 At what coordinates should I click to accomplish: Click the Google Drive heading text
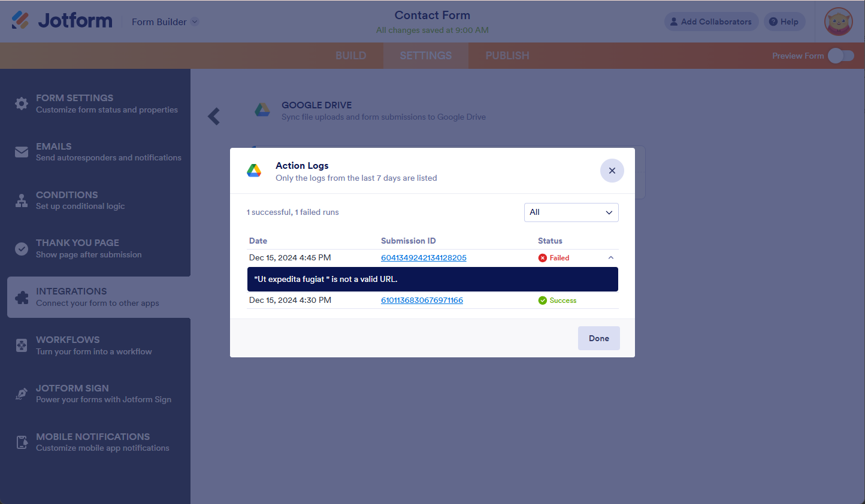point(317,105)
